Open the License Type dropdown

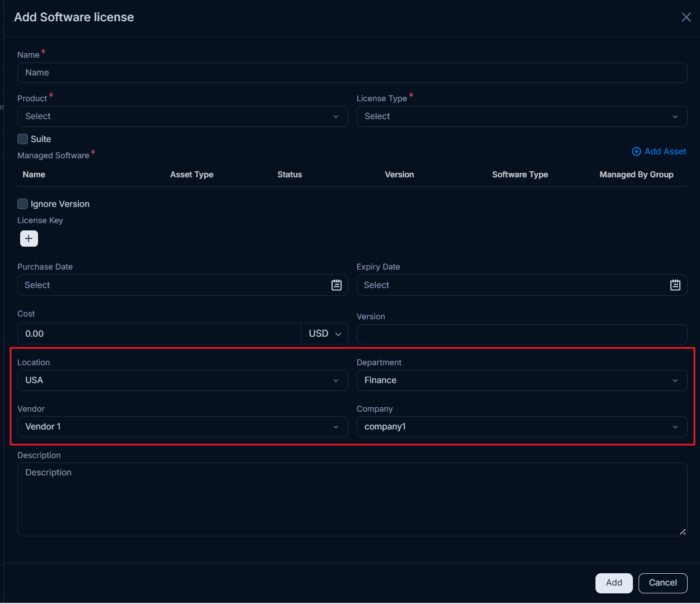click(522, 116)
